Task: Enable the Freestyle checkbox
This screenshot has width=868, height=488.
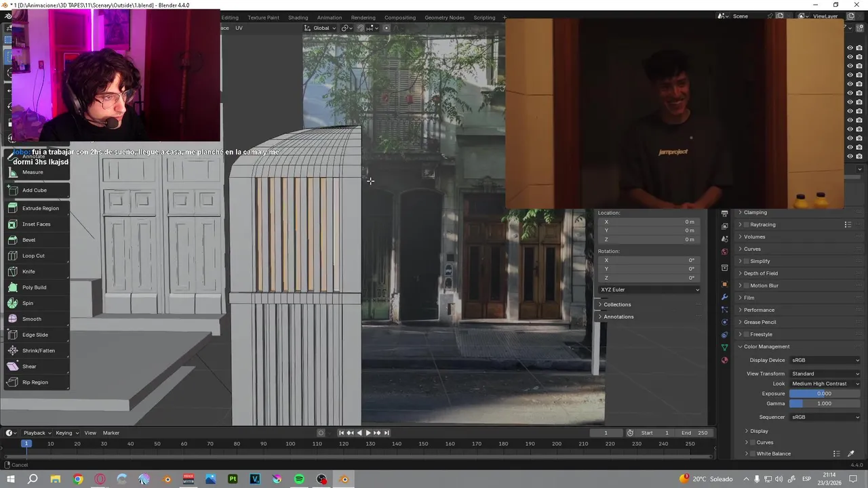Action: click(x=747, y=334)
